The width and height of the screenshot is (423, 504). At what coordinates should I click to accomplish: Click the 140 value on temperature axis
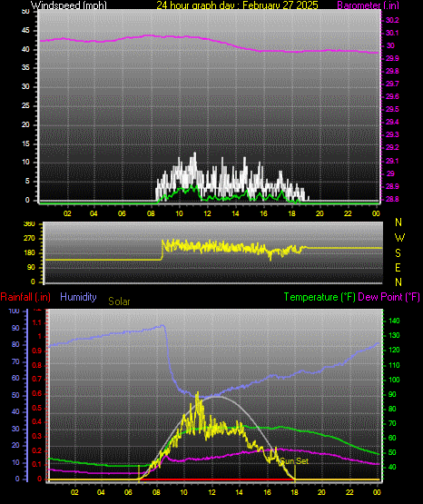point(395,321)
